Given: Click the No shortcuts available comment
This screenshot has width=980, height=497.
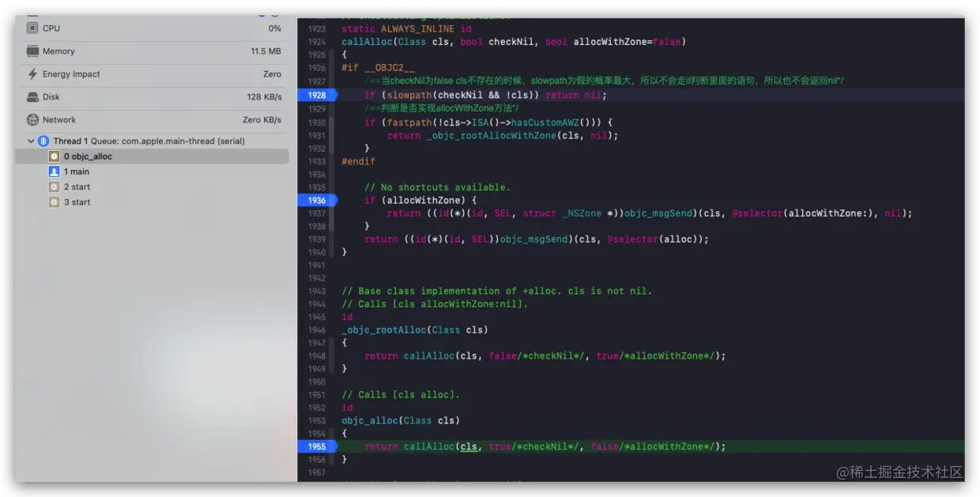Looking at the screenshot, I should click(x=437, y=187).
